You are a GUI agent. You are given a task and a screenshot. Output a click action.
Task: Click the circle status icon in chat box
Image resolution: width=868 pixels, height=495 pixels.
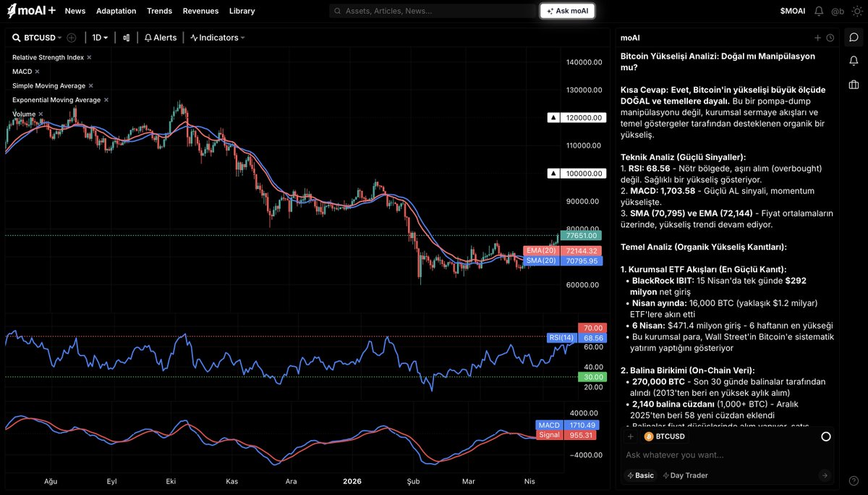tap(826, 436)
